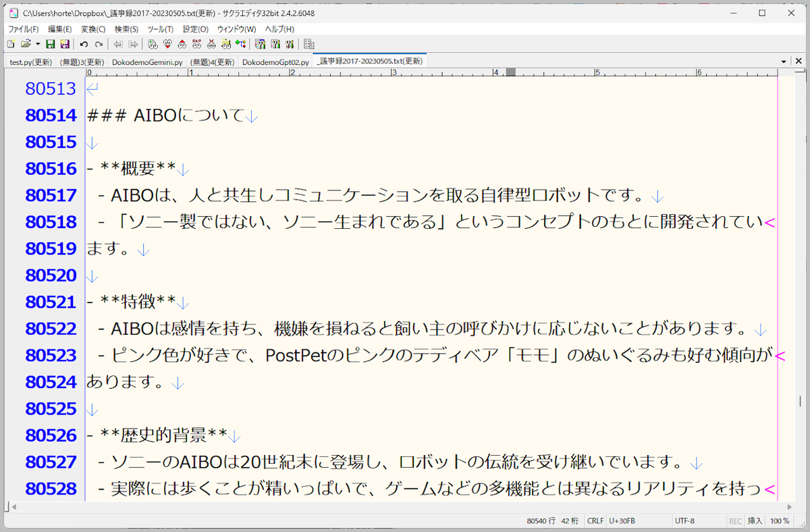Image resolution: width=810 pixels, height=532 pixels.
Task: Run outline analysis tree icon
Action: click(x=240, y=44)
